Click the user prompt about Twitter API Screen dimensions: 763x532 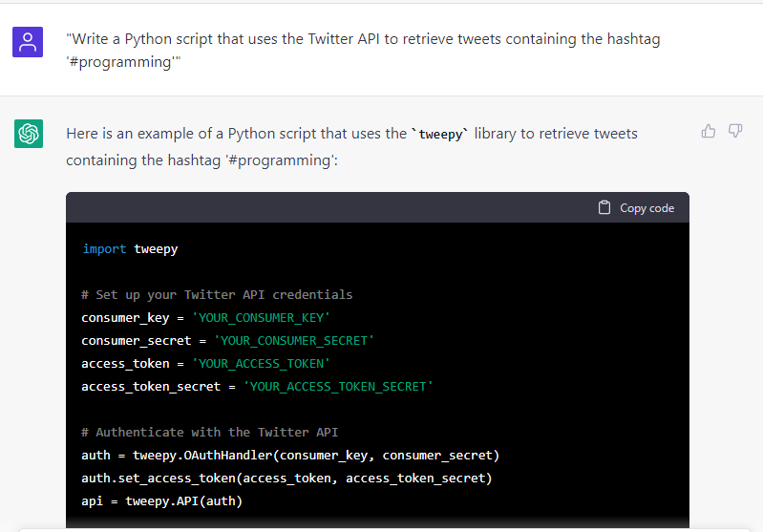click(363, 50)
